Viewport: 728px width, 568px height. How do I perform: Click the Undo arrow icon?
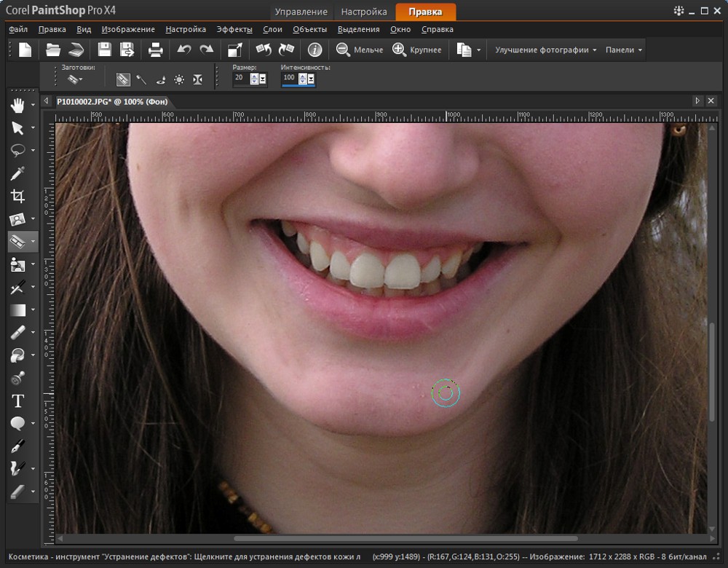[184, 50]
